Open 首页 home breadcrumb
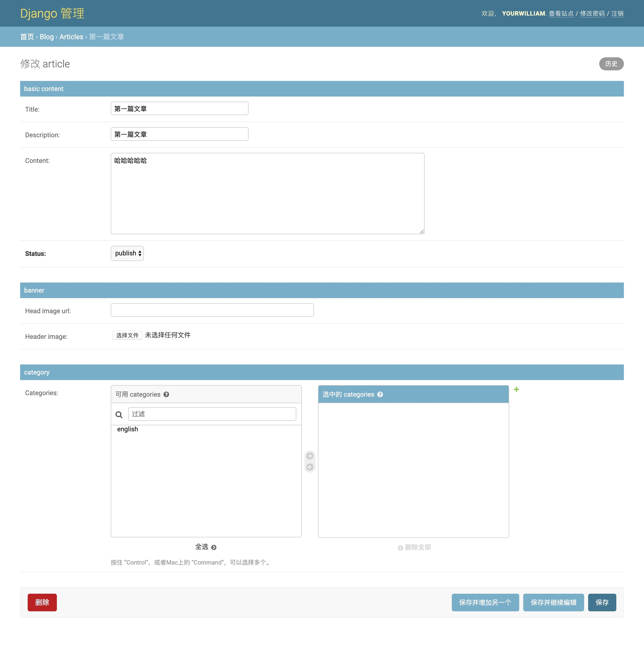This screenshot has height=648, width=644. click(x=27, y=37)
